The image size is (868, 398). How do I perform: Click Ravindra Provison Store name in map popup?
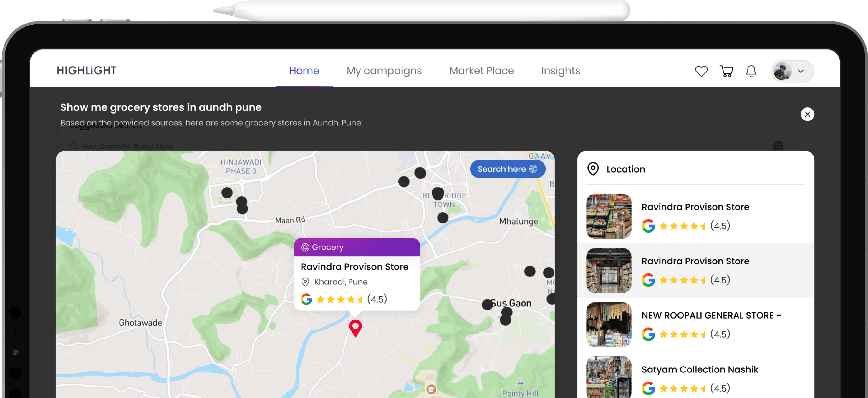click(x=354, y=267)
